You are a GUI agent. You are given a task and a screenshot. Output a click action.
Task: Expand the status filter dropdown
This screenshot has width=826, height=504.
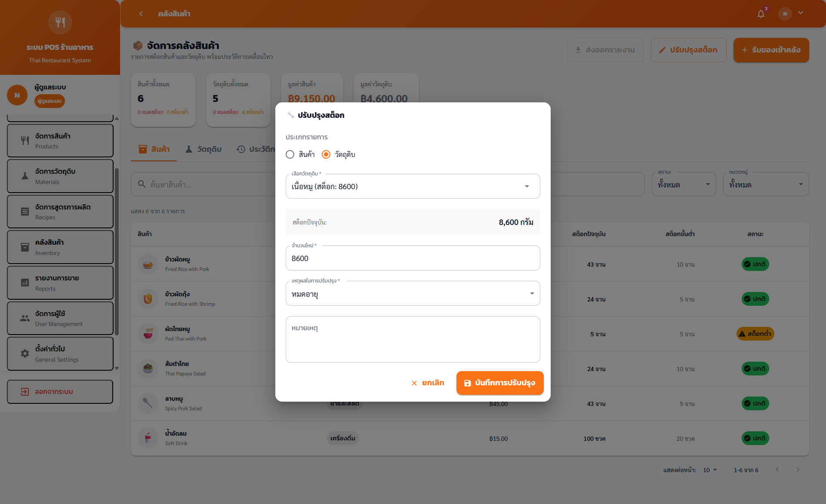coord(683,184)
